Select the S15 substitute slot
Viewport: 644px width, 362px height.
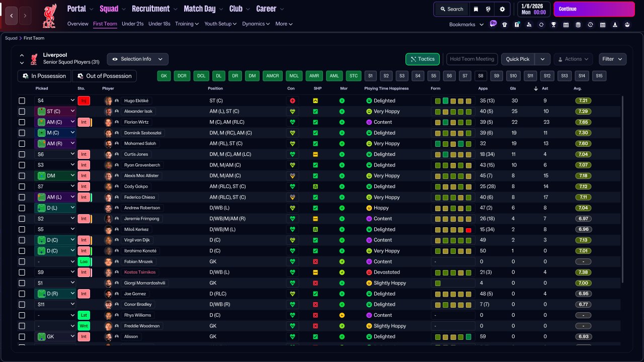pyautogui.click(x=598, y=76)
